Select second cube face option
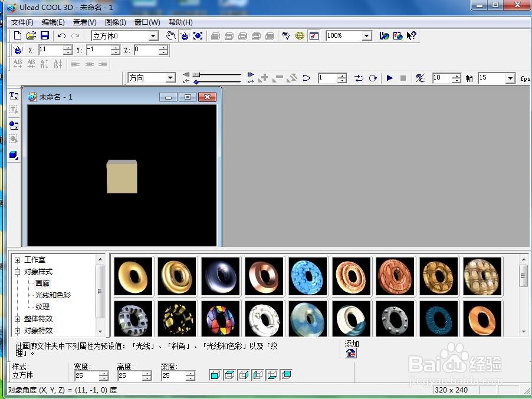This screenshot has height=399, width=532. coord(229,375)
